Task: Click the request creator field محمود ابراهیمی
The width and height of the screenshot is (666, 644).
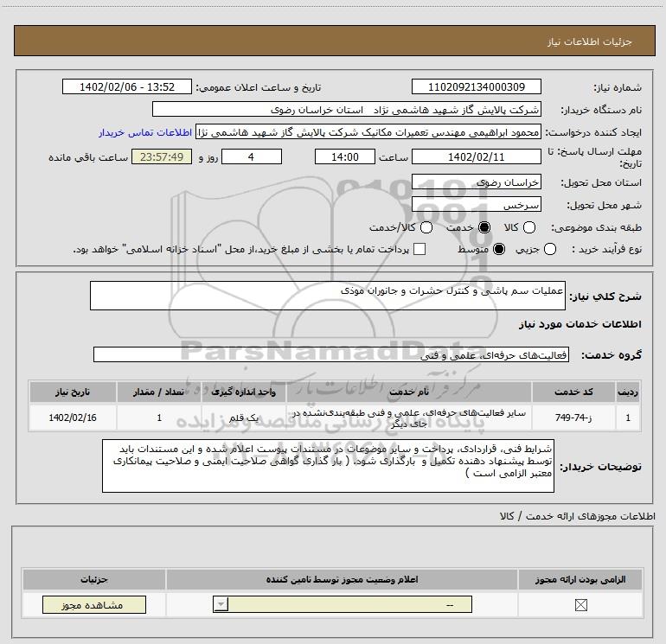Action: click(368, 132)
